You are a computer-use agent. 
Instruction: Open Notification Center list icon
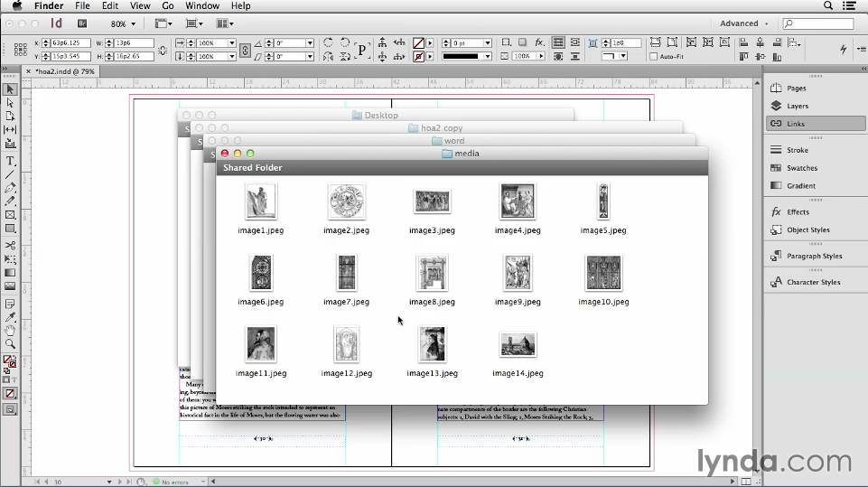click(849, 5)
